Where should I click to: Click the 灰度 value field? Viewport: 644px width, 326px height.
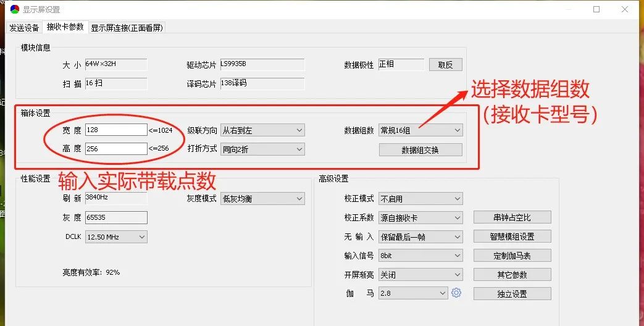[116, 217]
